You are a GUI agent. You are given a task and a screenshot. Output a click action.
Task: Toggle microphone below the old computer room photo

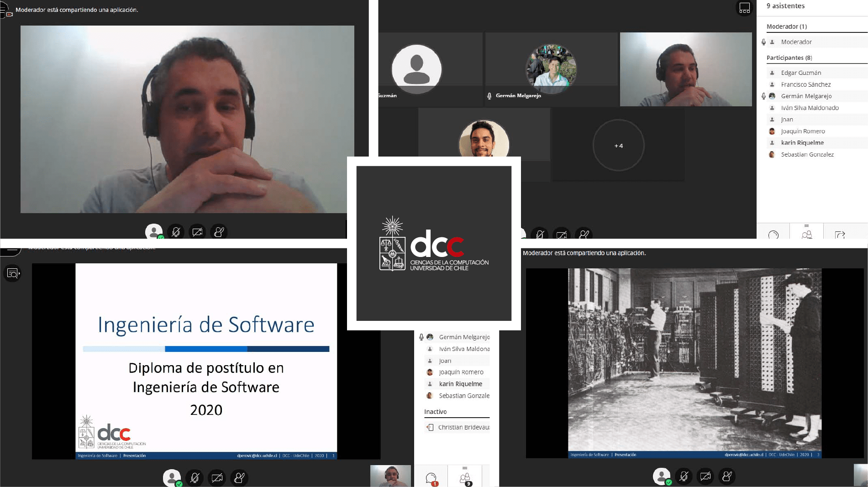(x=684, y=477)
